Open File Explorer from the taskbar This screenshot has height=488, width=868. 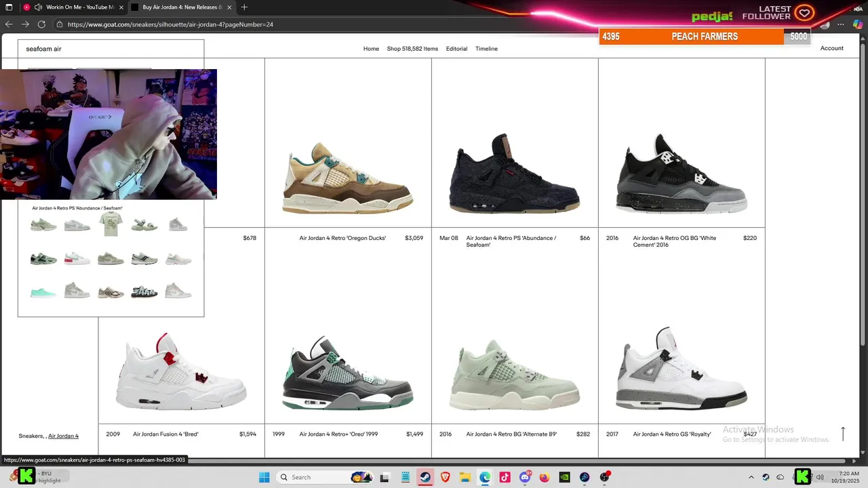coord(465,477)
